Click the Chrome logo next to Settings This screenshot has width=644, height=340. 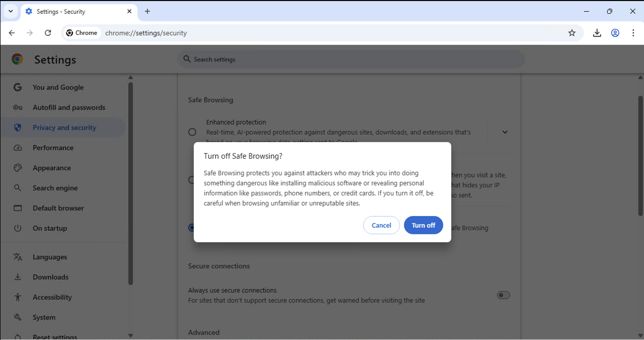coord(17,59)
